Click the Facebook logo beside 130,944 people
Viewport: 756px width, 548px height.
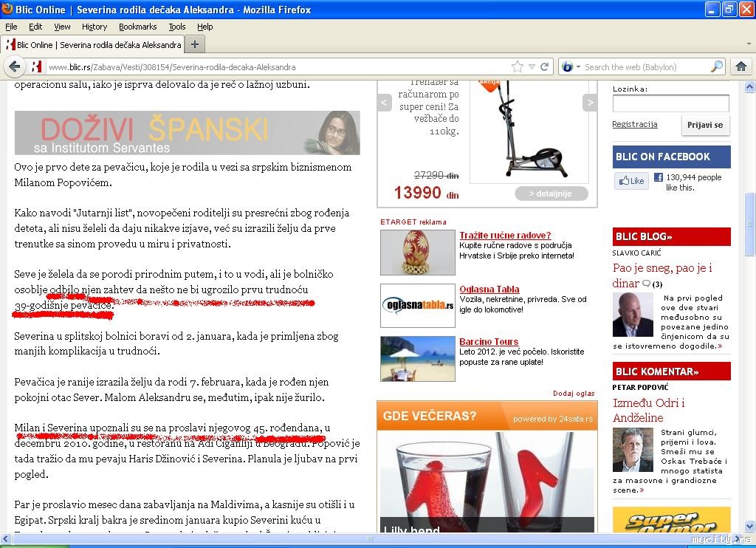tap(658, 177)
